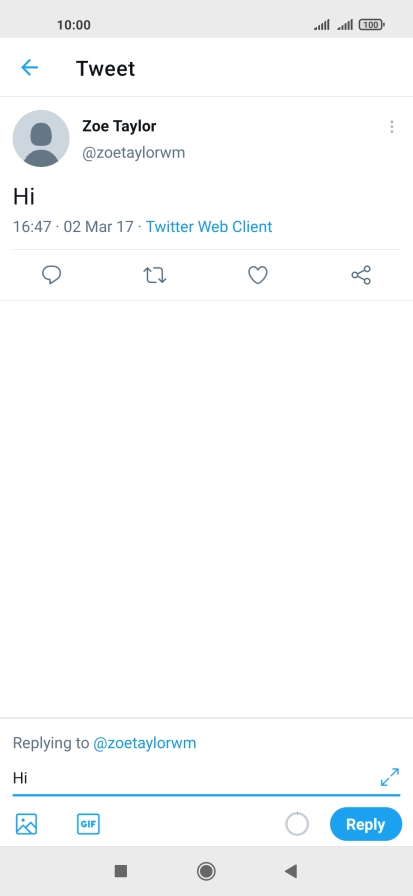Like the tweet with the heart icon
The image size is (413, 896).
click(258, 275)
